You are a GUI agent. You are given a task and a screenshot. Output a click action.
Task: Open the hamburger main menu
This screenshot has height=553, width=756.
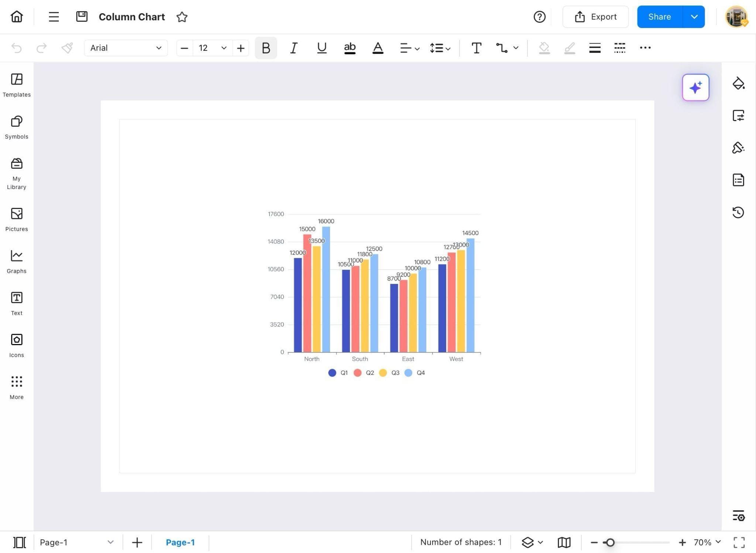[54, 17]
